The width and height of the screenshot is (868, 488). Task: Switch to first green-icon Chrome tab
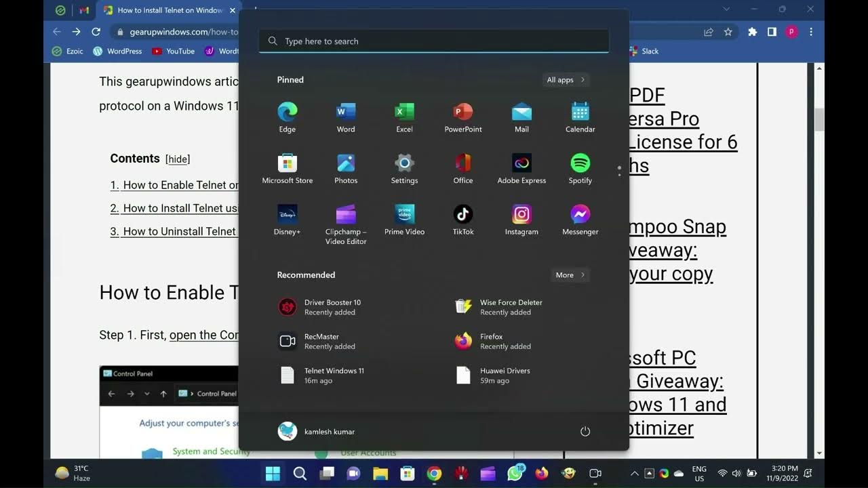60,10
